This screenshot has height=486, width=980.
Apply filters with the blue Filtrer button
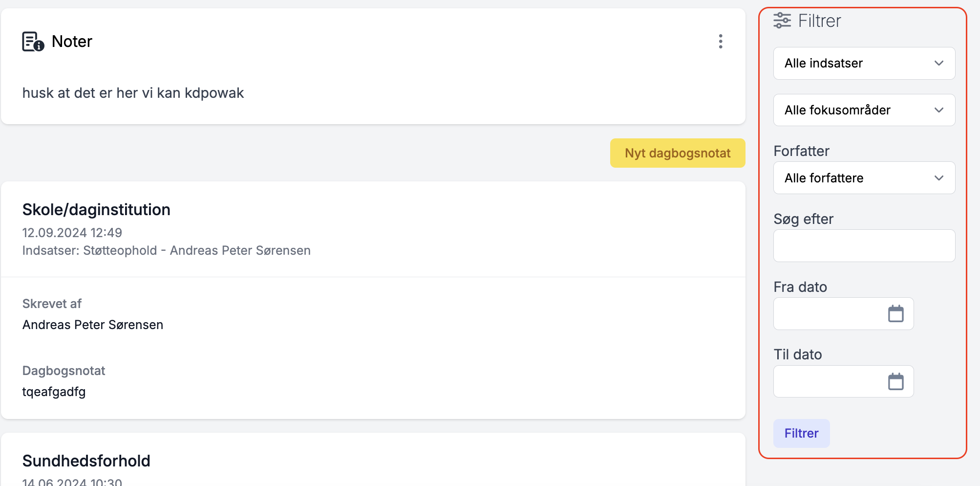click(x=801, y=433)
